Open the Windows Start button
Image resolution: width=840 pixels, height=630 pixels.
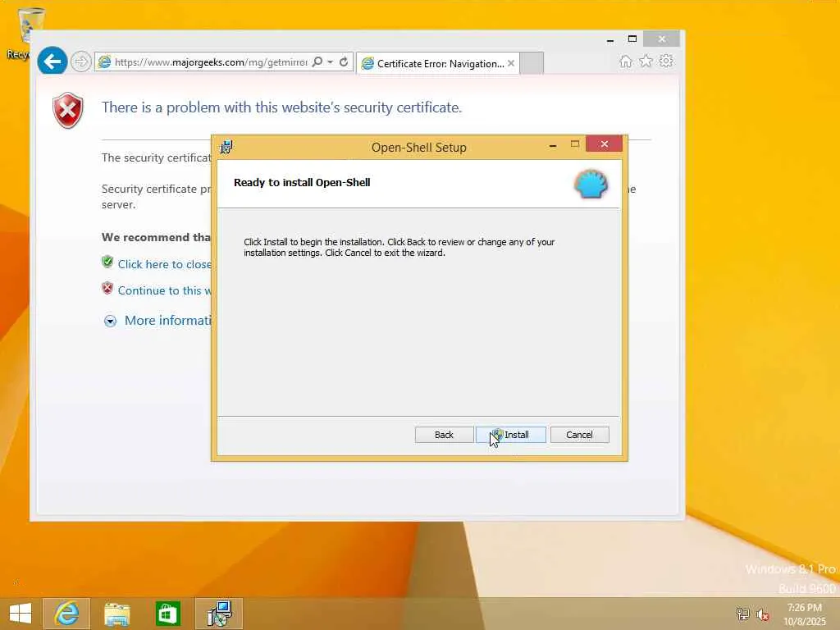[21, 614]
